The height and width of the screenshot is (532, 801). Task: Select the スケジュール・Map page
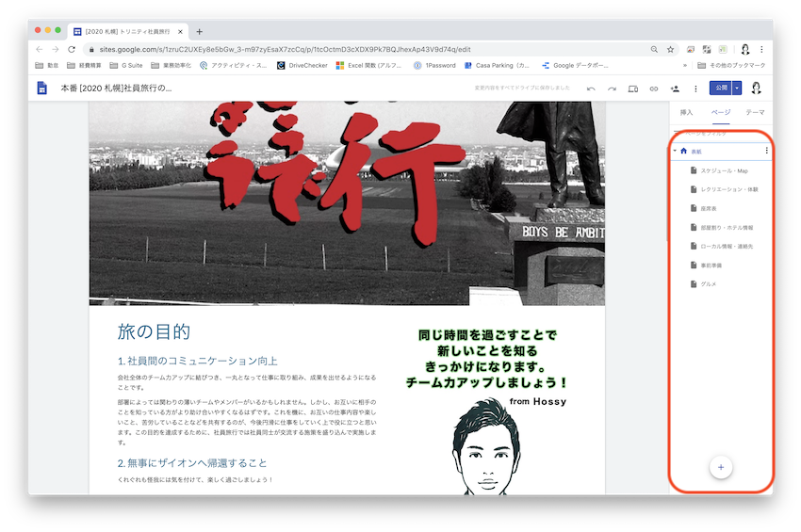[x=724, y=170]
